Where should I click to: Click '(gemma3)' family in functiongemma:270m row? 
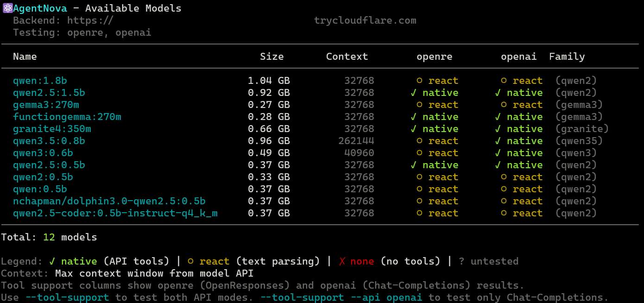click(579, 117)
